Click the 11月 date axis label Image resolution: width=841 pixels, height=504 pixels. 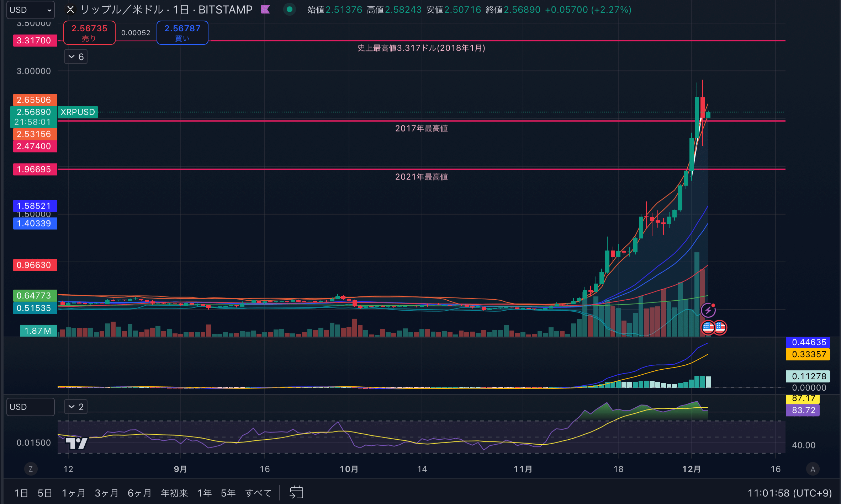(x=523, y=469)
